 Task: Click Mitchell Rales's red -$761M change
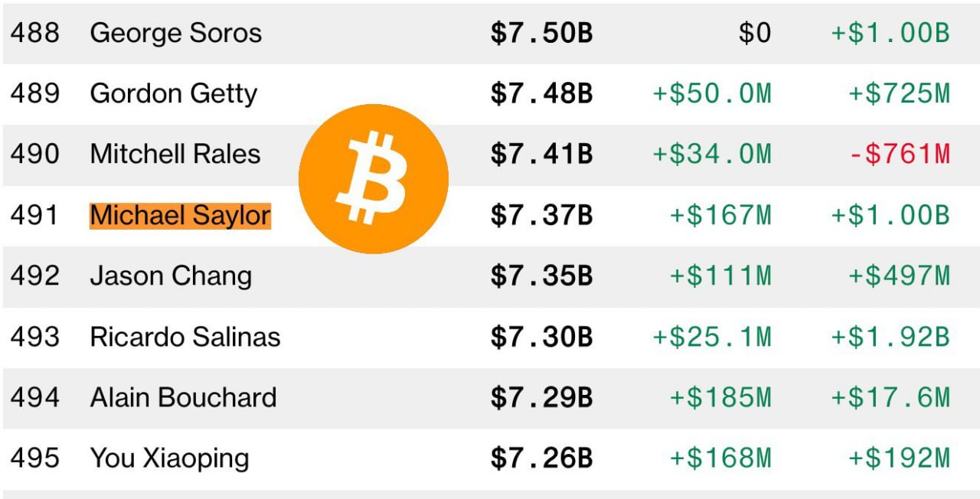[x=900, y=155]
